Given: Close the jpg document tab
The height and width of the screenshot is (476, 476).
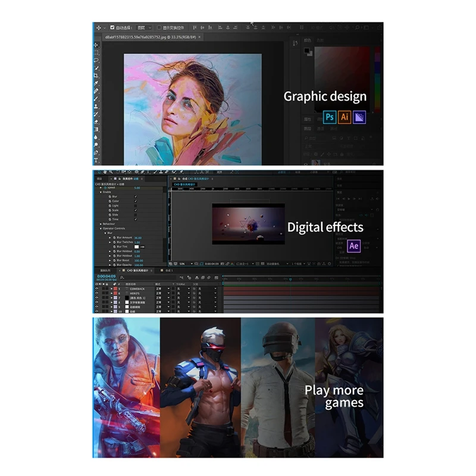Looking at the screenshot, I should pyautogui.click(x=199, y=37).
